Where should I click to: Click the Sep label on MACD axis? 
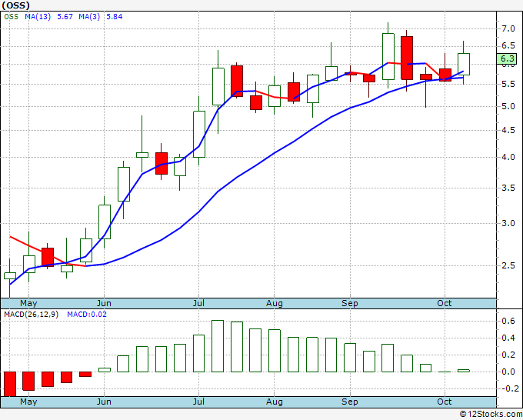tap(349, 402)
